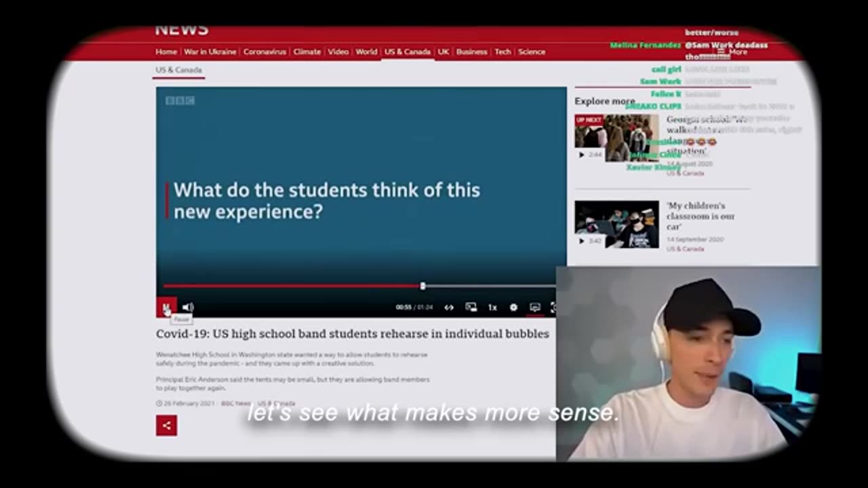The width and height of the screenshot is (868, 488).
Task: Open the UK nav item
Action: [443, 52]
